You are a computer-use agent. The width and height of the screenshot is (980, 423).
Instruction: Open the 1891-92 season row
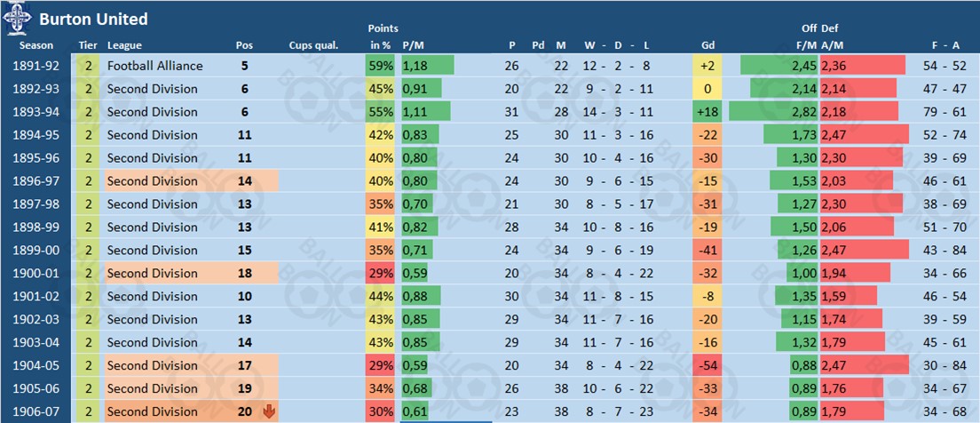pos(36,66)
